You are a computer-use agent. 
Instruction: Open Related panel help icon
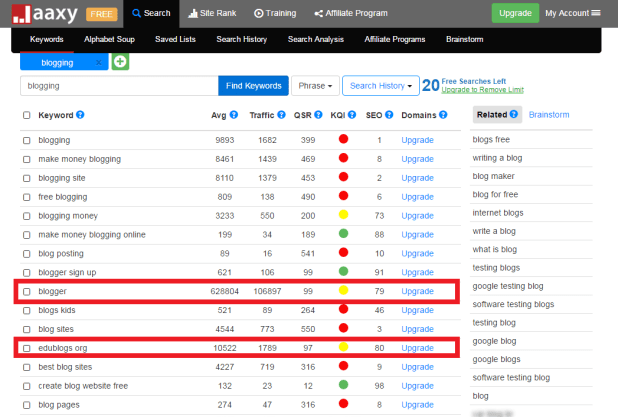click(514, 114)
